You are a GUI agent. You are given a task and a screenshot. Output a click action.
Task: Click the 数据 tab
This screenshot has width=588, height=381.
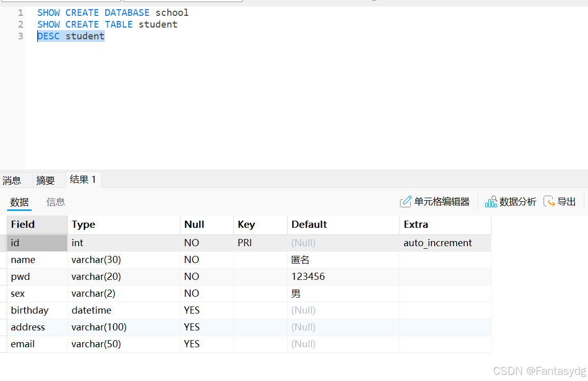tap(19, 201)
